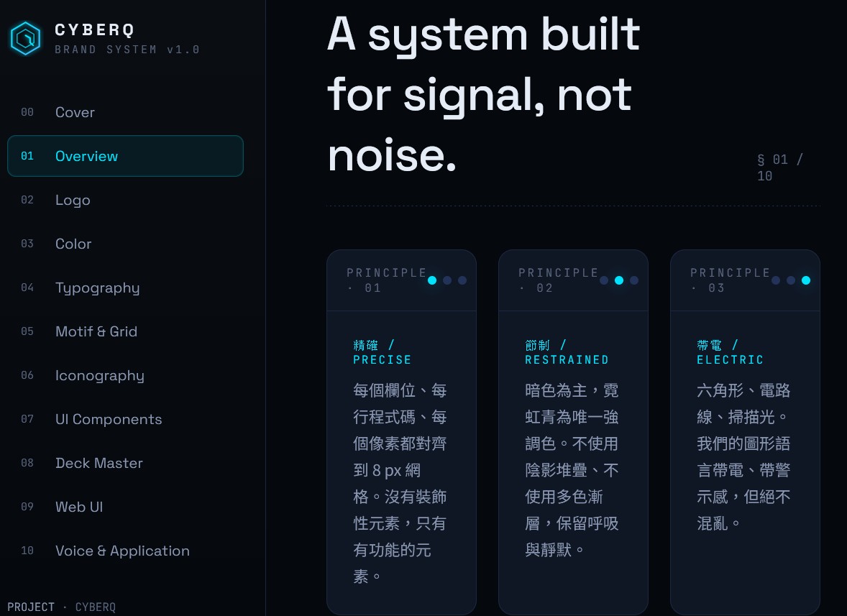Click the CYBERQ brand title text
The image size is (847, 616).
95,30
